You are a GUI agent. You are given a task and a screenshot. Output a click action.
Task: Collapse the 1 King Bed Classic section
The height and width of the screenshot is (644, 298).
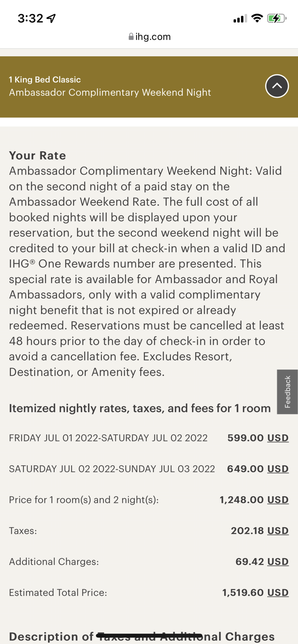[277, 86]
